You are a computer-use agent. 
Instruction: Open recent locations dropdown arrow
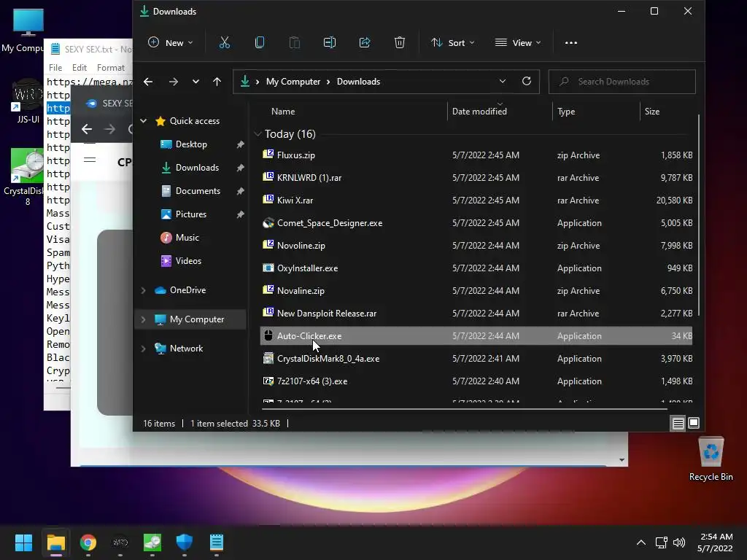click(196, 82)
